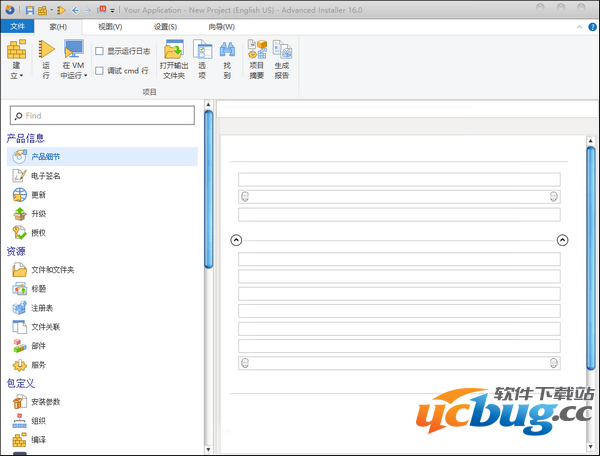Screen dimensions: 600x456
Task: Click the 文件 file menu button
Action: [x=17, y=26]
